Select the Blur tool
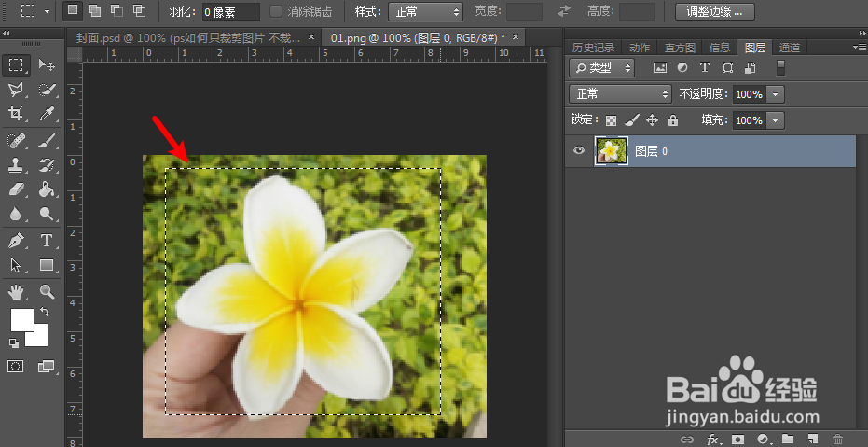 click(x=16, y=214)
